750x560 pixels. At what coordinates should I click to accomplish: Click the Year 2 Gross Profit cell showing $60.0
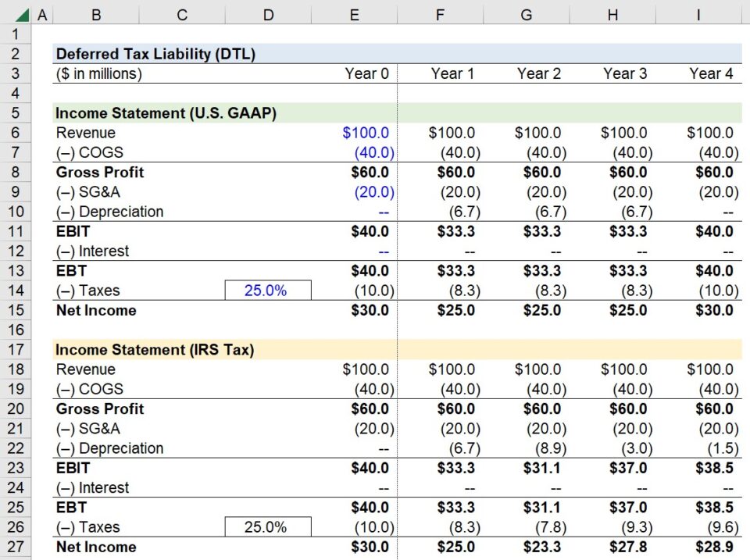coord(526,172)
